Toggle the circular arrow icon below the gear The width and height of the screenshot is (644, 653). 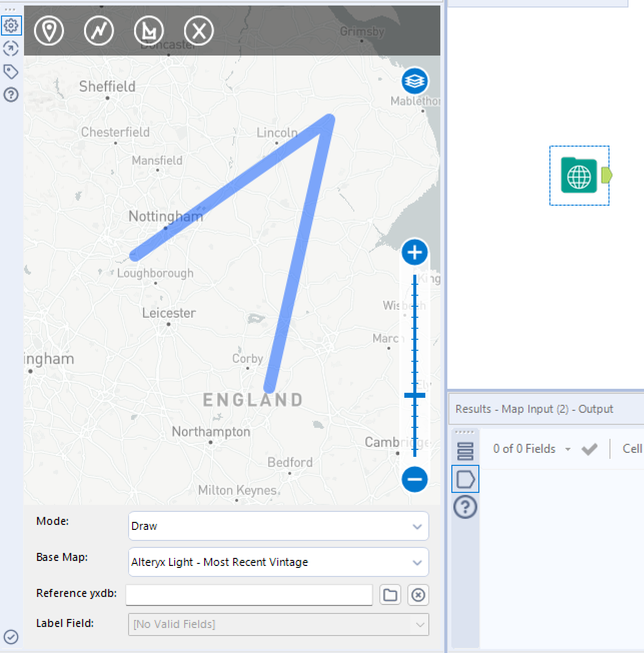tap(11, 48)
